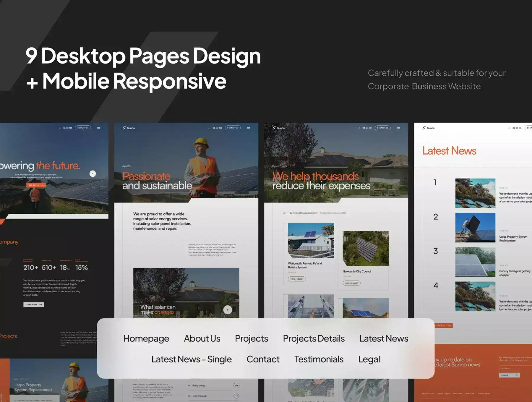Click Contact Us button on the Projects page
The image size is (532, 402).
pyautogui.click(x=382, y=128)
